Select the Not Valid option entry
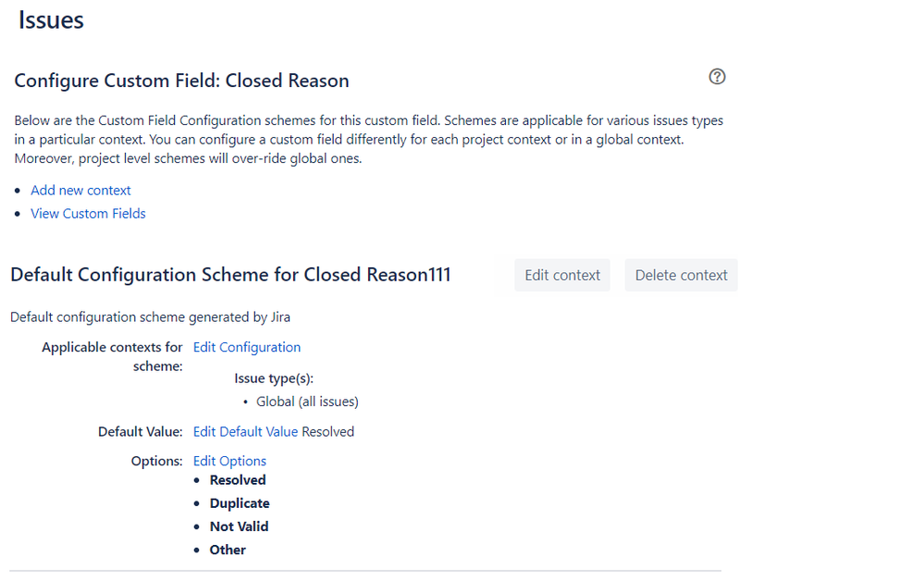924x582 pixels. (x=239, y=526)
